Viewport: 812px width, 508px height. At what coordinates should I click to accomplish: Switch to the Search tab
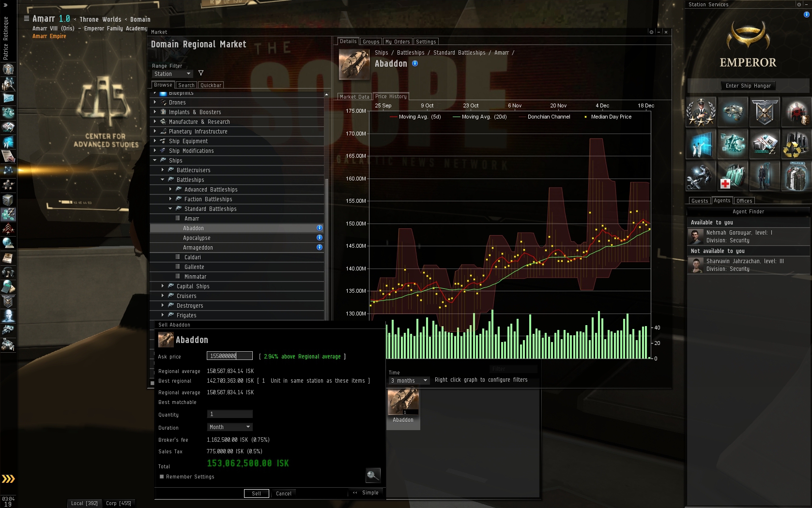186,85
